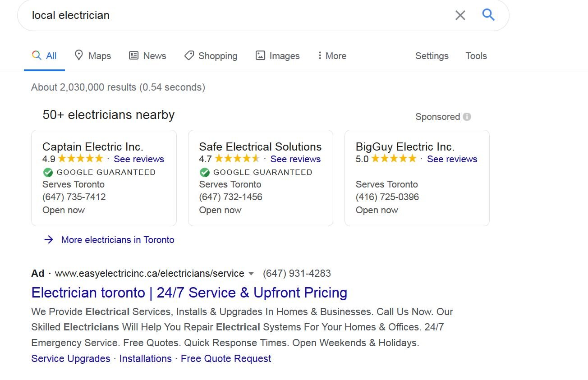This screenshot has height=380, width=588.
Task: Switch to the Images tab
Action: click(x=277, y=56)
